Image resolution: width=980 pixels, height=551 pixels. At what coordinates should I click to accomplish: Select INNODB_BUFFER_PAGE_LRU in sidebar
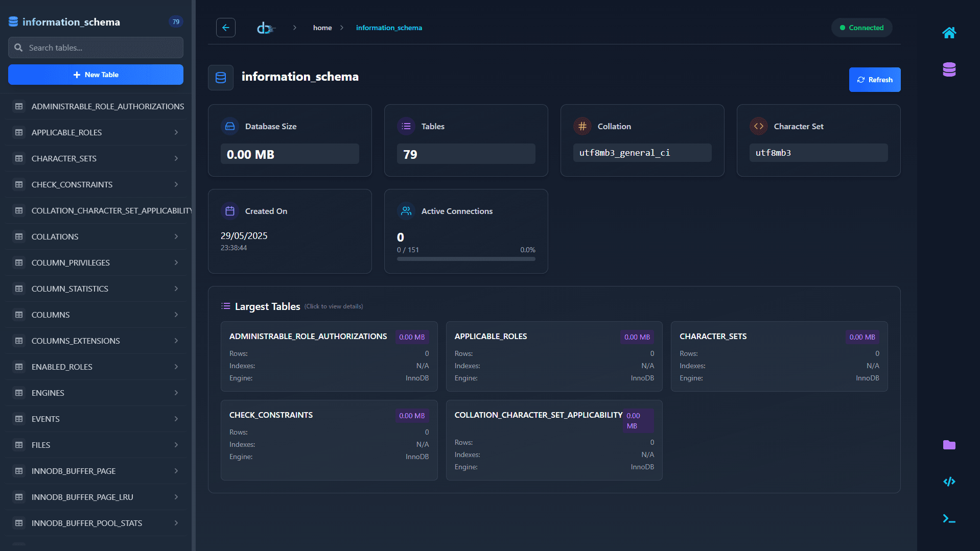97,497
